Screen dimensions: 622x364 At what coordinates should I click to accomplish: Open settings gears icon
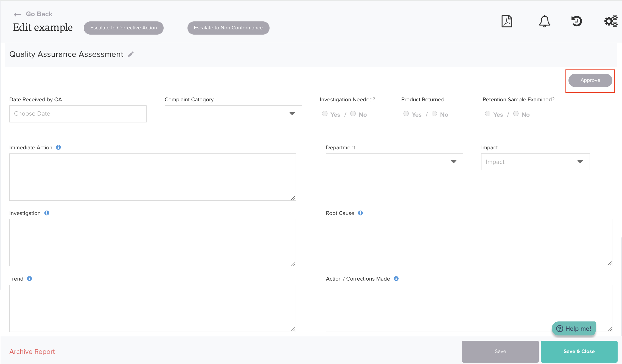coord(611,21)
